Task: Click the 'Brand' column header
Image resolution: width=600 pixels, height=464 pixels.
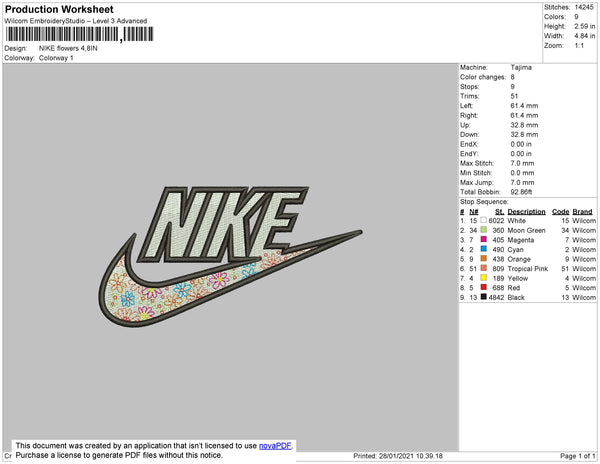Action: click(582, 212)
